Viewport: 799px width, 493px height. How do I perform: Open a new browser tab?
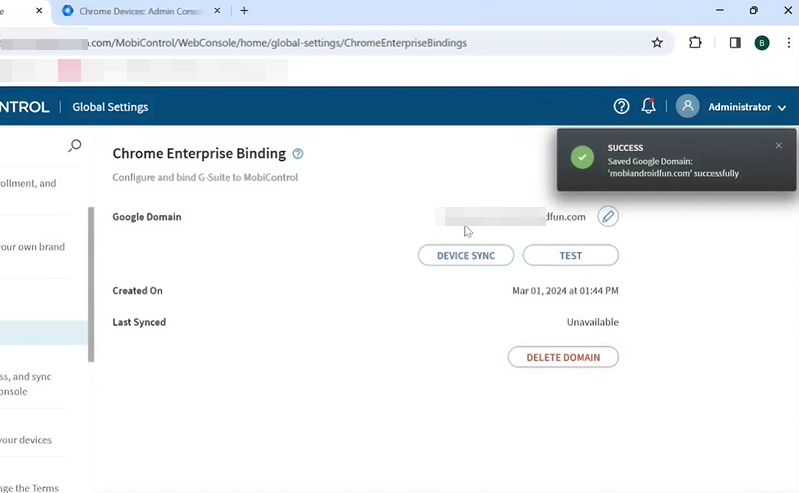[244, 11]
